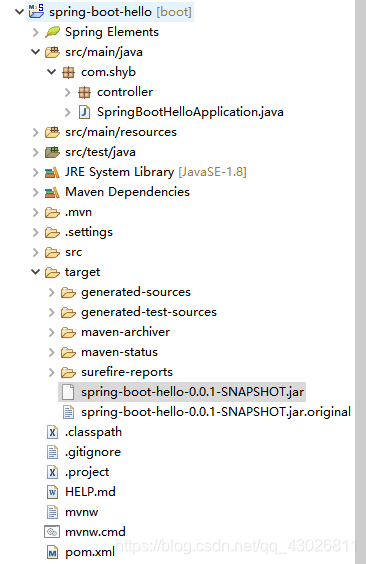Screen dimensions: 366x564
Task: Select spring-boot-hello-0.0.1-SNAPSHOT.jar.original file name
Action: pos(216,412)
